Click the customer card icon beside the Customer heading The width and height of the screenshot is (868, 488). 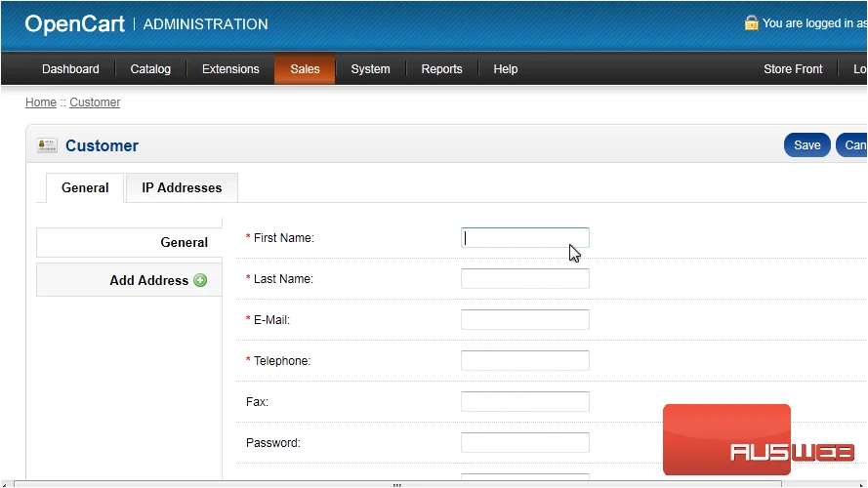pyautogui.click(x=47, y=145)
